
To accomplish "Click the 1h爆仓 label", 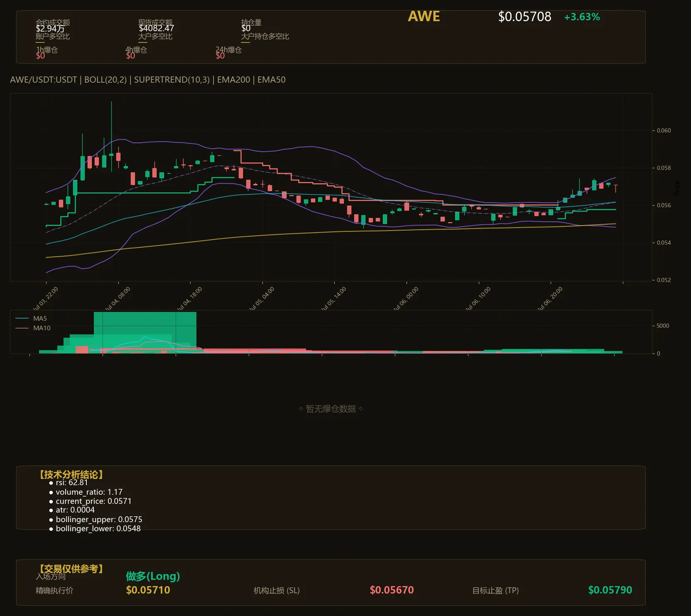I will [x=47, y=49].
